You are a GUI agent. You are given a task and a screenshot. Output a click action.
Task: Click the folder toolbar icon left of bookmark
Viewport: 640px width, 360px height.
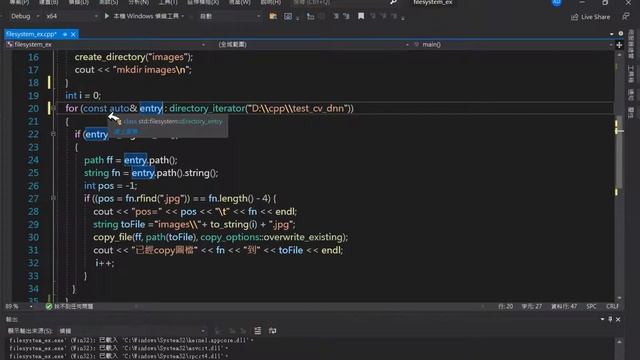(273, 16)
